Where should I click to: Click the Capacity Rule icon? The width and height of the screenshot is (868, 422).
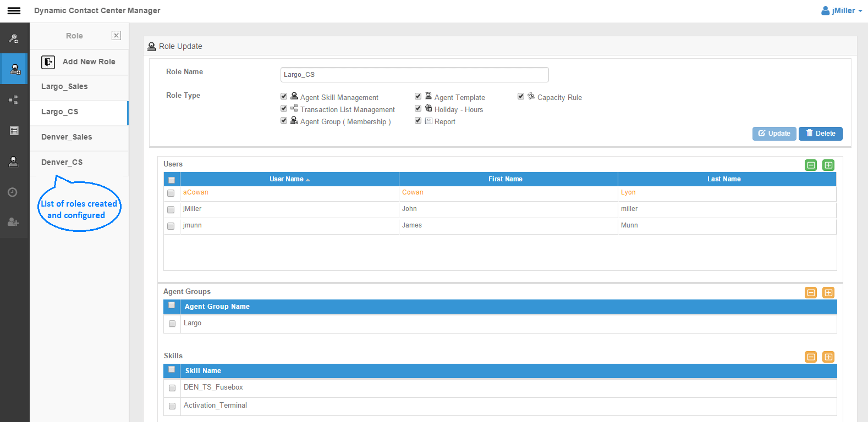(531, 96)
